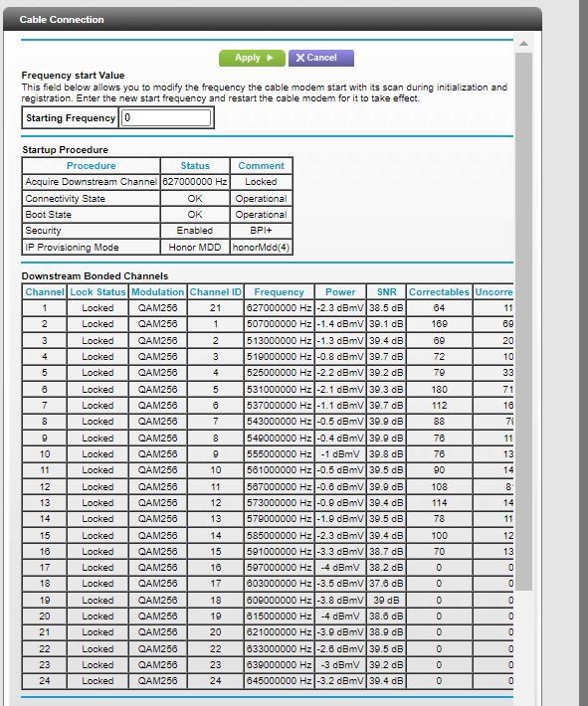Click the green Apply button

click(x=252, y=58)
